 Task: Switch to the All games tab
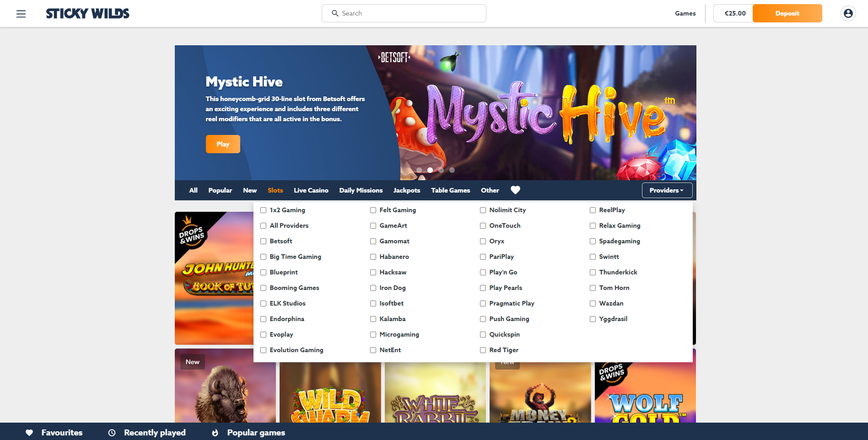pyautogui.click(x=194, y=190)
